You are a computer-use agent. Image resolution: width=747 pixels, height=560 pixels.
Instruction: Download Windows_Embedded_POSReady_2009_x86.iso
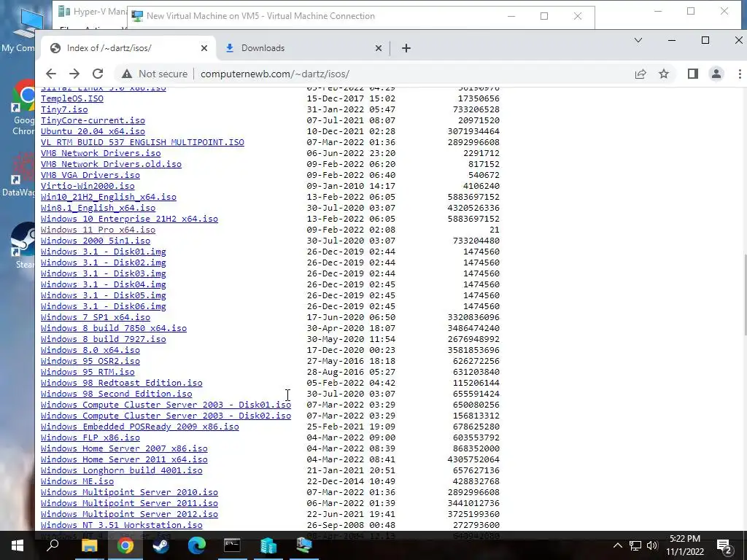[139, 427]
